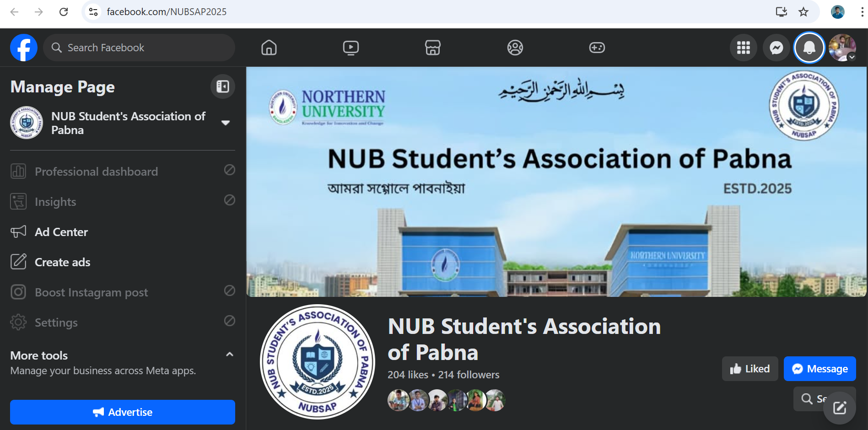868x430 pixels.
Task: Bookmark this page with star icon
Action: point(803,12)
